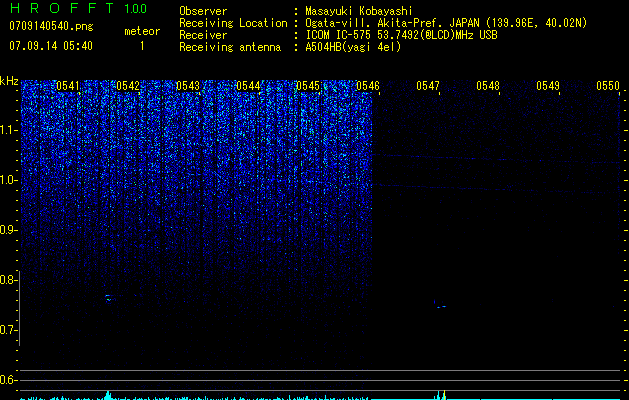
Task: Click the 0.6 kHz frequency label
Action: [9, 380]
